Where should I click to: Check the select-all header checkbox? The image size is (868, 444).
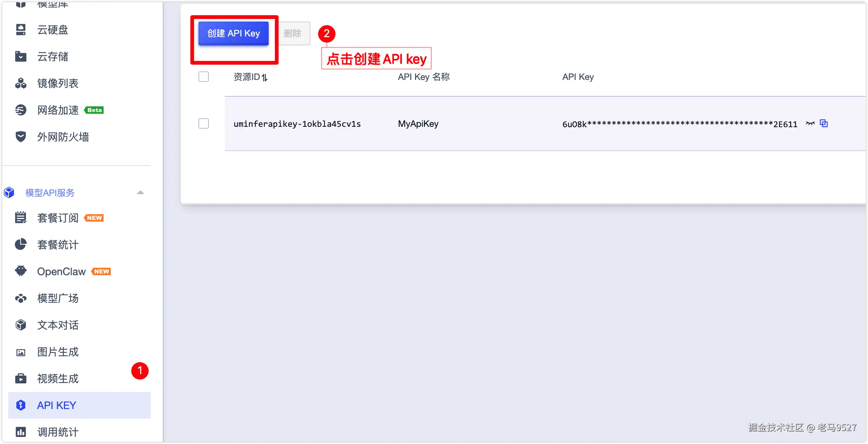pos(204,77)
